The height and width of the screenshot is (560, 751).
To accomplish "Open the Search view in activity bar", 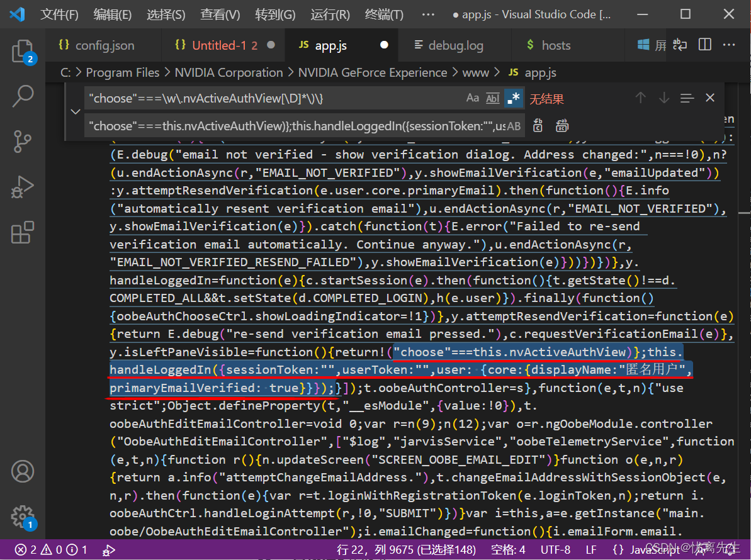I will tap(23, 96).
